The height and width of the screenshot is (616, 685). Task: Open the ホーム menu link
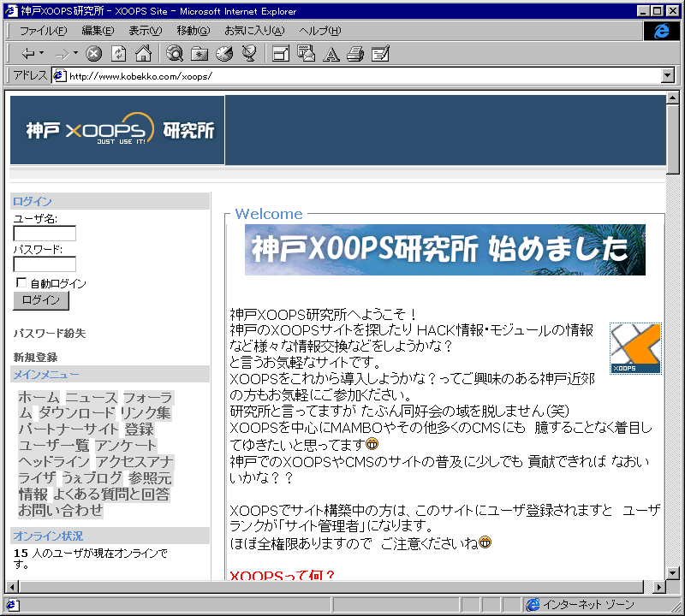[x=39, y=397]
